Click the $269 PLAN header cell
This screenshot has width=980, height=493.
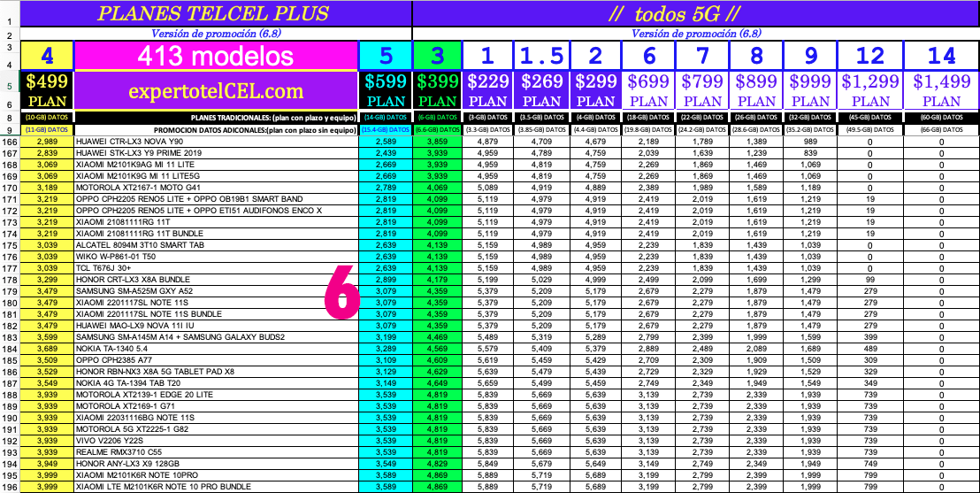541,91
